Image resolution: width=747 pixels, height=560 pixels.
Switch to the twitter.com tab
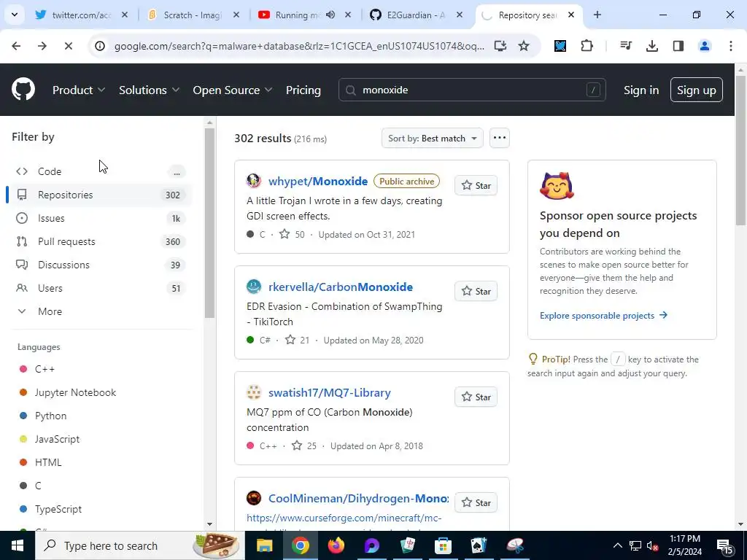(x=82, y=15)
